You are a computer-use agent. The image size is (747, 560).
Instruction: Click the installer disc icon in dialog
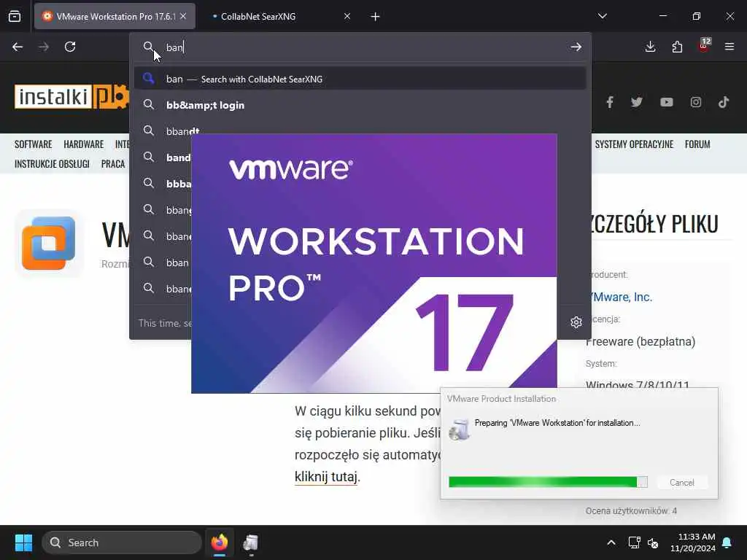pyautogui.click(x=460, y=429)
